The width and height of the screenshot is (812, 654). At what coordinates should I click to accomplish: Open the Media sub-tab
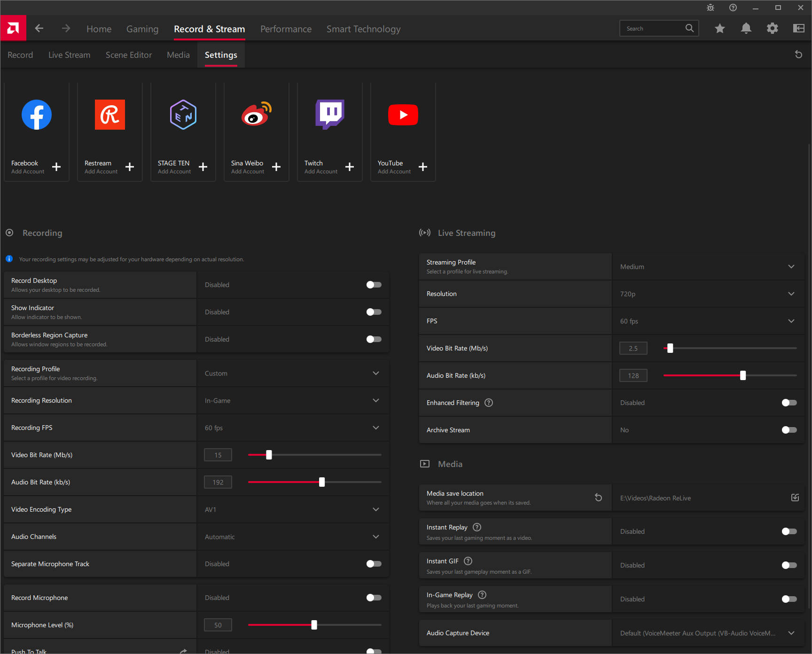(x=178, y=55)
